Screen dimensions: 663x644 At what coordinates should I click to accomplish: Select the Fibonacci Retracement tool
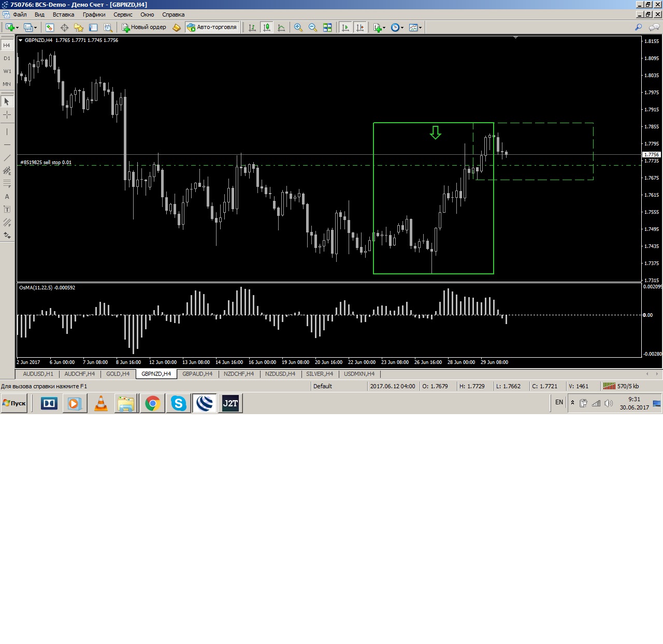tap(7, 183)
